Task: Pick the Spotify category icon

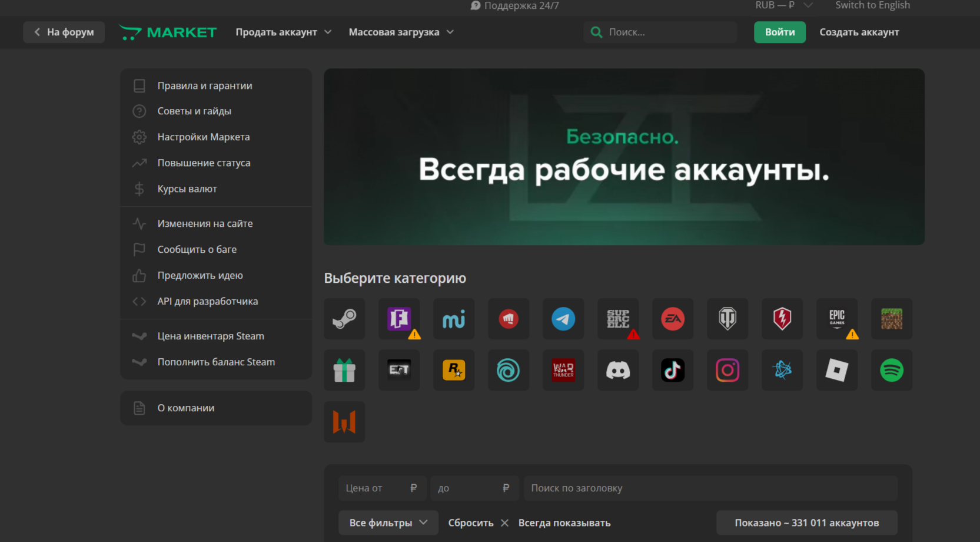Action: click(x=892, y=370)
